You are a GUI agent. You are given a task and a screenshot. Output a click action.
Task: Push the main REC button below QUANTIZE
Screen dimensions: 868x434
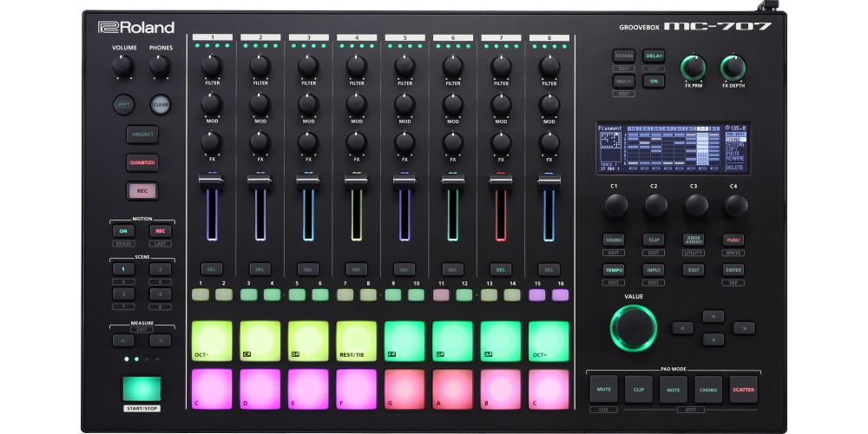coord(142,191)
